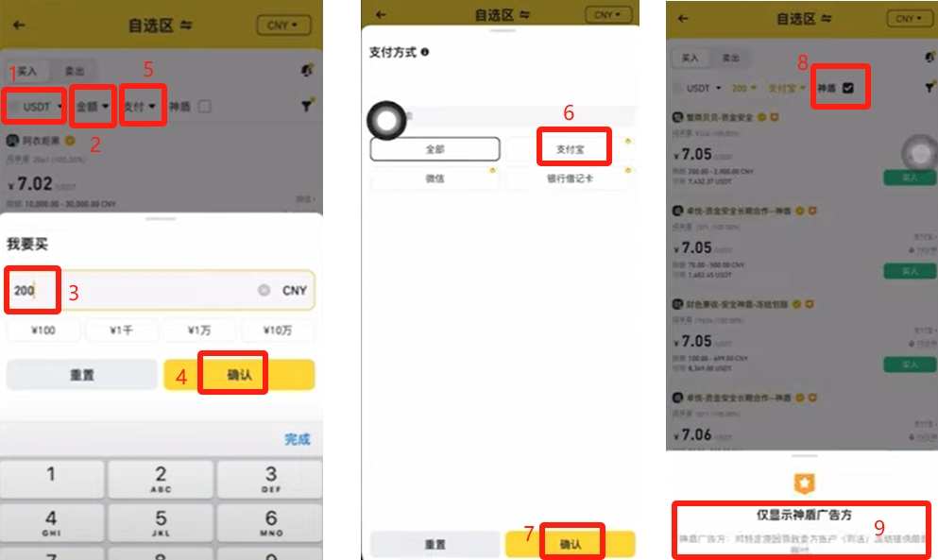The image size is (938, 560).
Task: Tap 完成 above the number keypad
Action: pyautogui.click(x=298, y=439)
